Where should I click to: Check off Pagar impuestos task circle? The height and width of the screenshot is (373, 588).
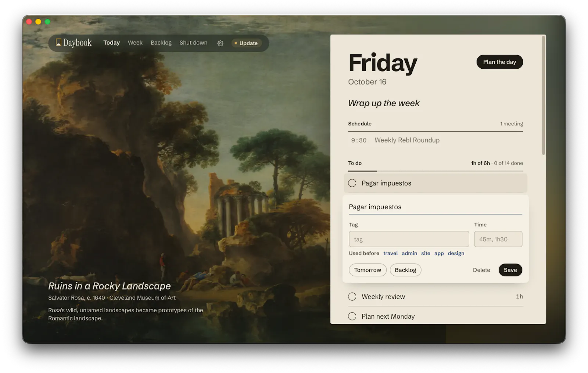tap(352, 183)
